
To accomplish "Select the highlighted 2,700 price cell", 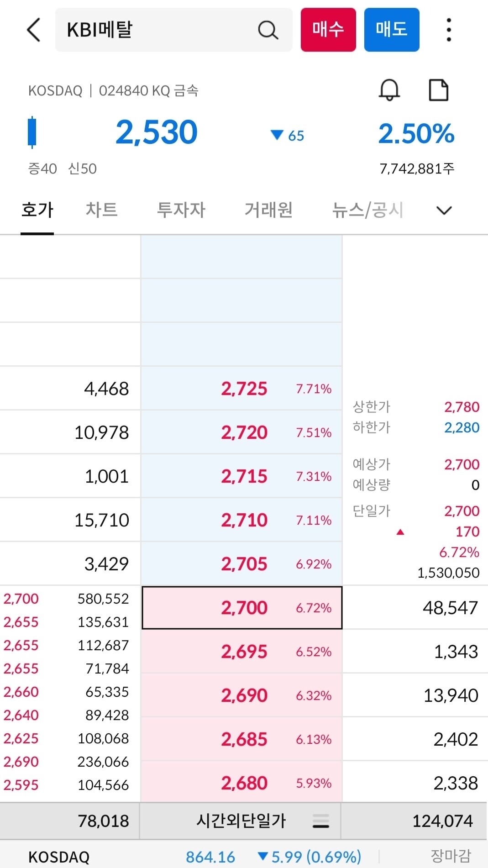I will (242, 608).
